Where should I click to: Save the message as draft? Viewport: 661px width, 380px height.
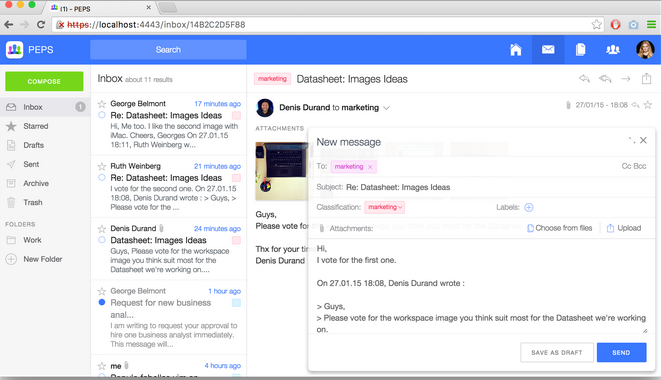click(x=556, y=353)
